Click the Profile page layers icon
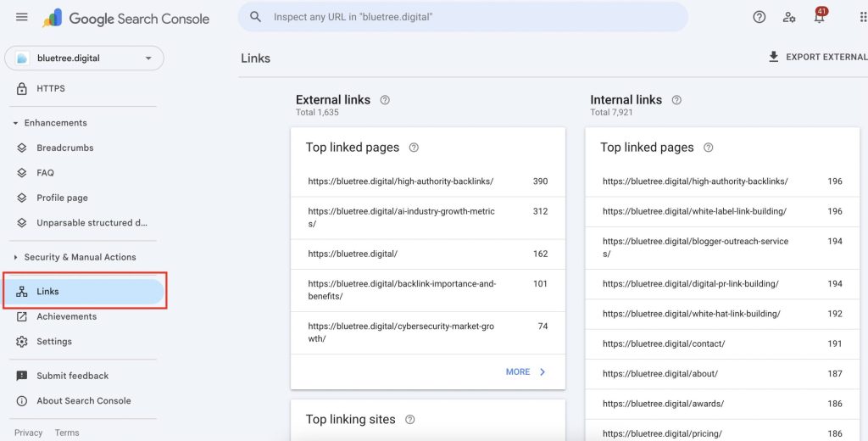This screenshot has height=441, width=868. click(21, 198)
